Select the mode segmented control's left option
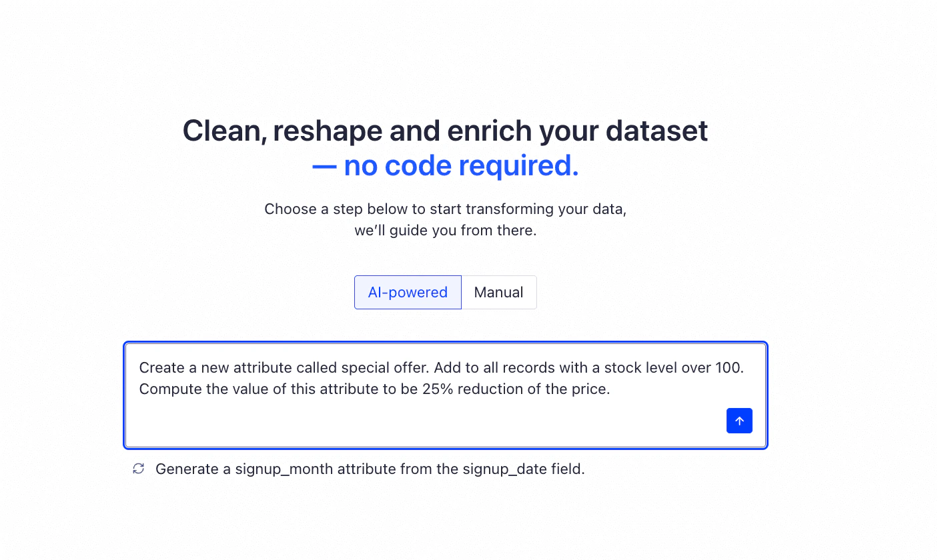938x560 pixels. pos(408,292)
